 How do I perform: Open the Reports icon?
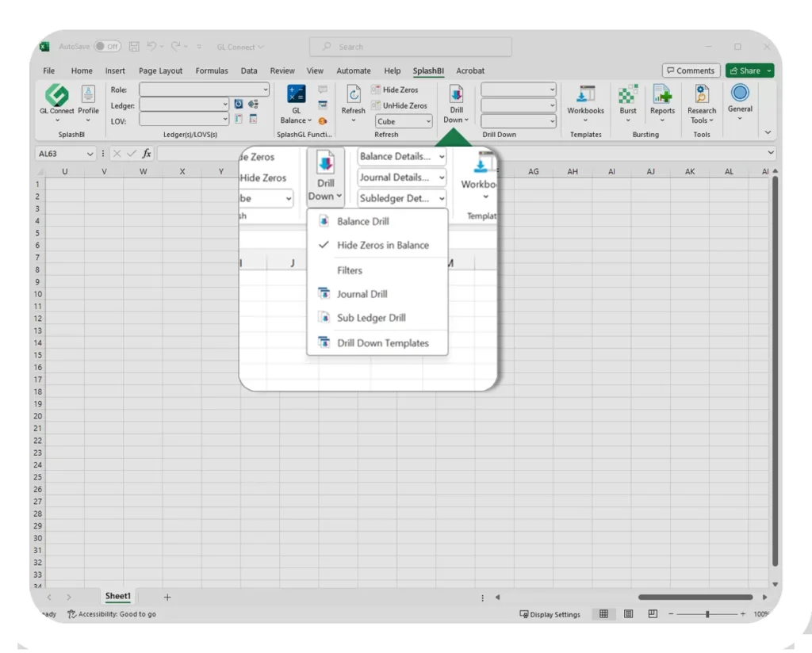(662, 94)
